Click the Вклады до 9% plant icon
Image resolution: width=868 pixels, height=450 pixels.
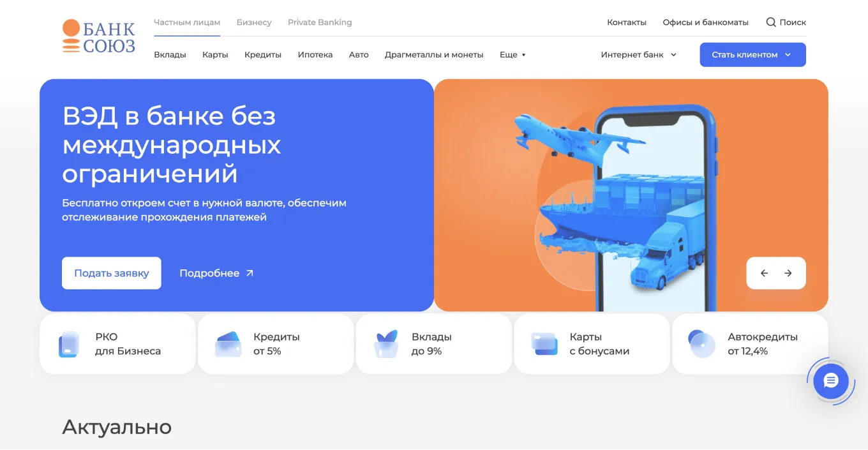point(386,344)
